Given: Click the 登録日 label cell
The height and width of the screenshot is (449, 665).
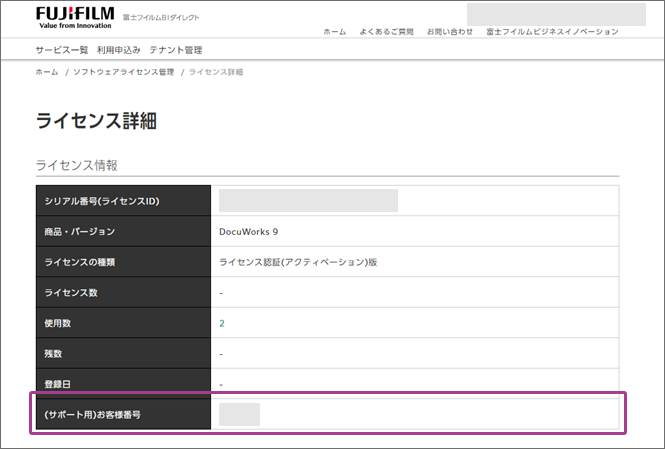Looking at the screenshot, I should coord(123,384).
